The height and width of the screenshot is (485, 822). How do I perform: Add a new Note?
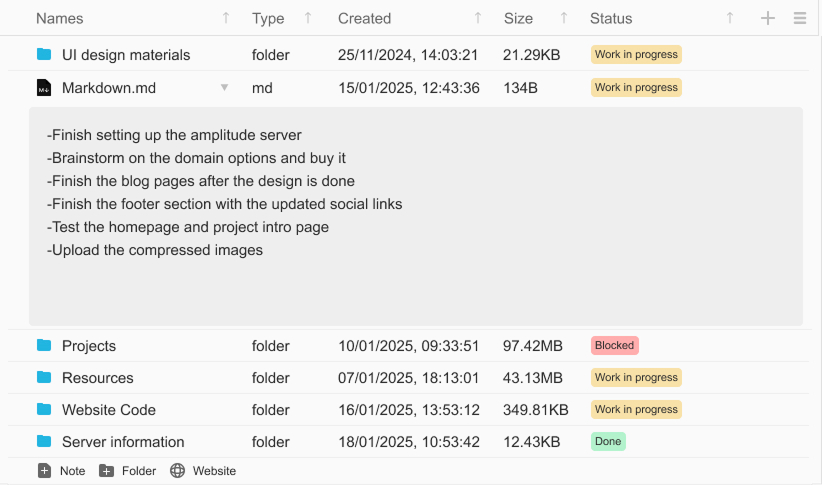click(61, 471)
